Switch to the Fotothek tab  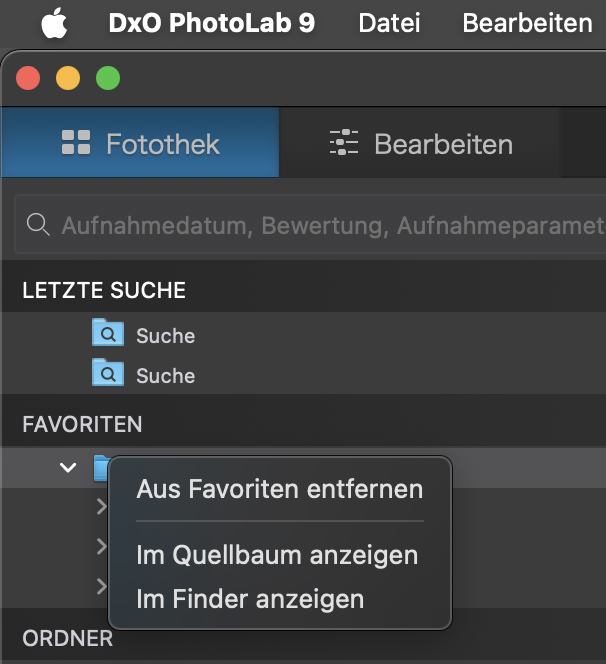point(140,144)
